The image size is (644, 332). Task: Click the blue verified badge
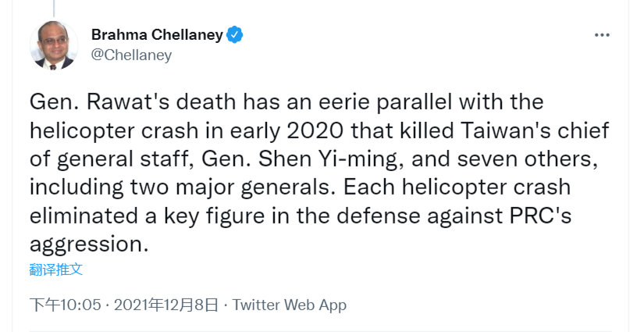235,35
